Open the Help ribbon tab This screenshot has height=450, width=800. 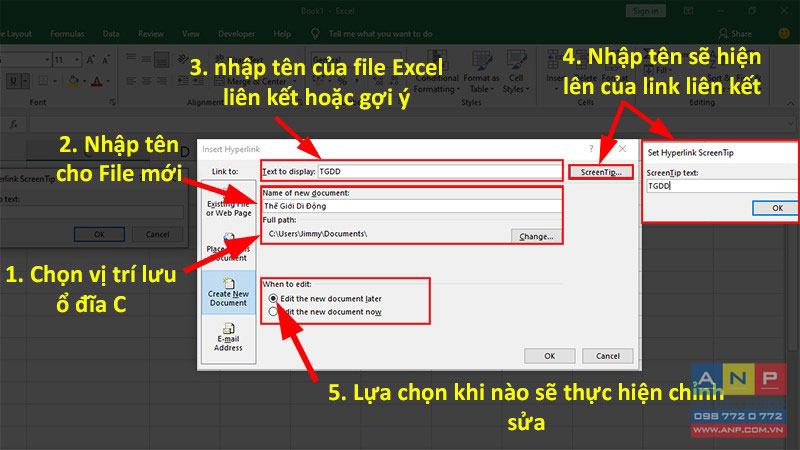tap(282, 34)
